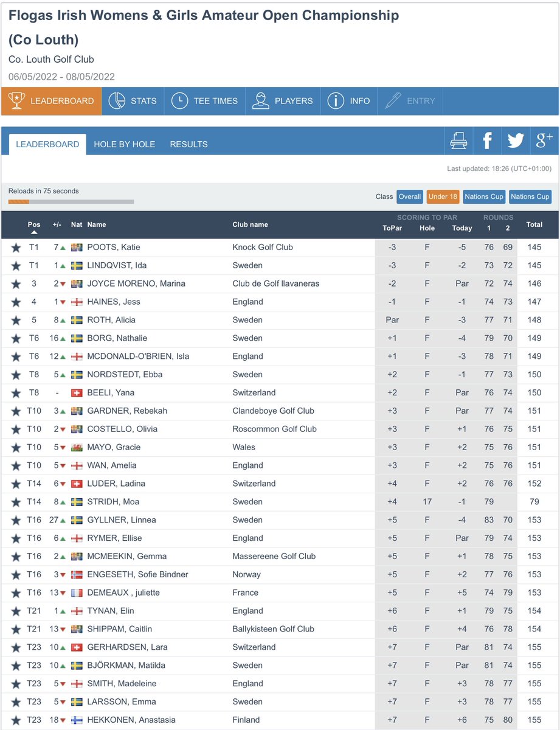Sort by the Nat column header
The image size is (560, 730).
[x=77, y=225]
